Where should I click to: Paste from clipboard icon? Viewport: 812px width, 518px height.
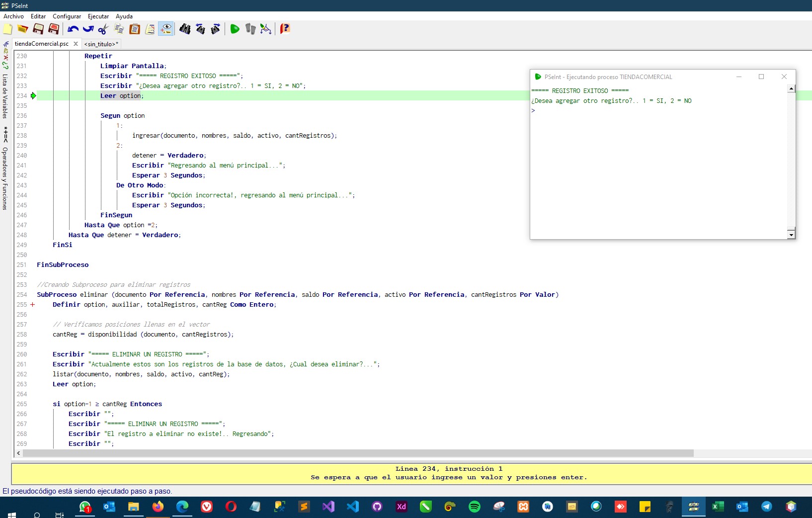[135, 29]
